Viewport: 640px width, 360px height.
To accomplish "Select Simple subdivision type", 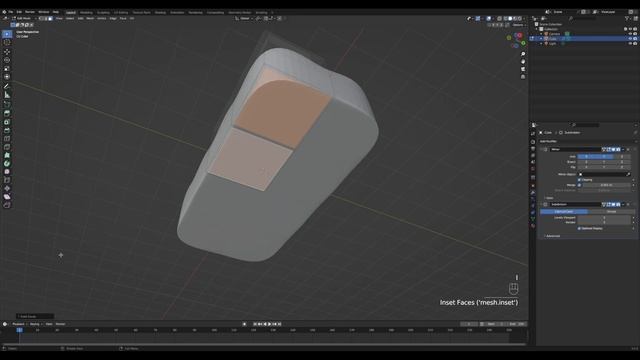I will [x=611, y=211].
